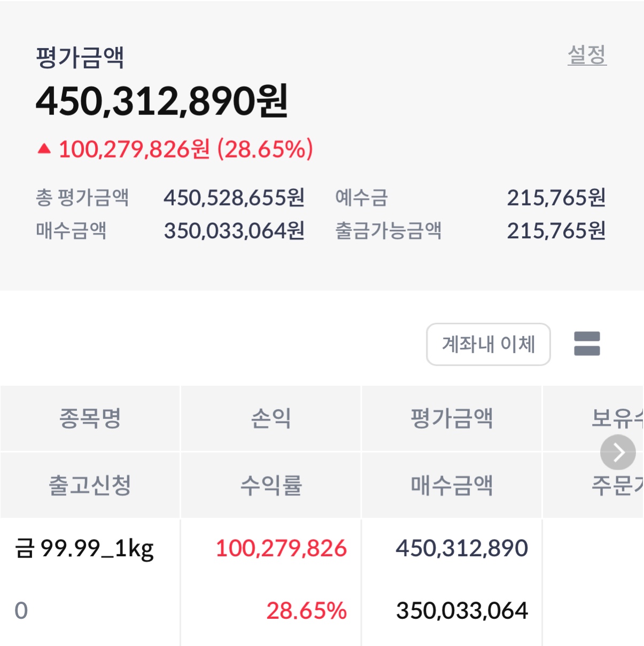The image size is (644, 646).
Task: Click the 수익률 column header
Action: 271,485
